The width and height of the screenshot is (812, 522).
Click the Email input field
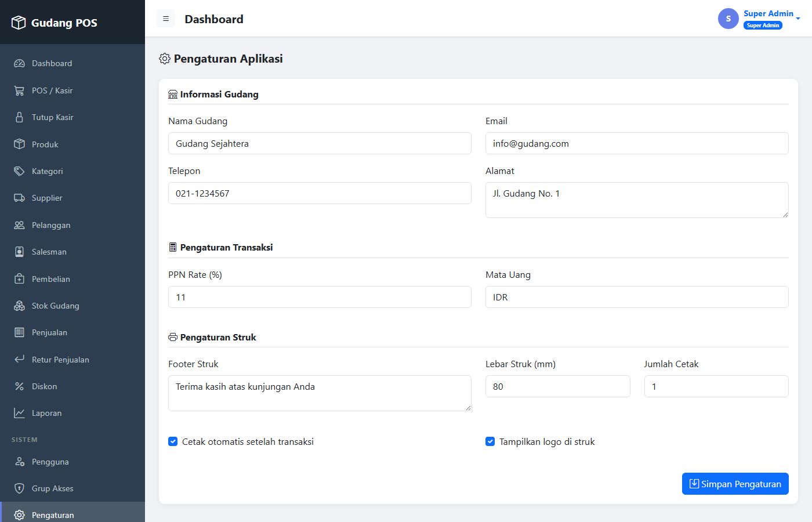[637, 143]
